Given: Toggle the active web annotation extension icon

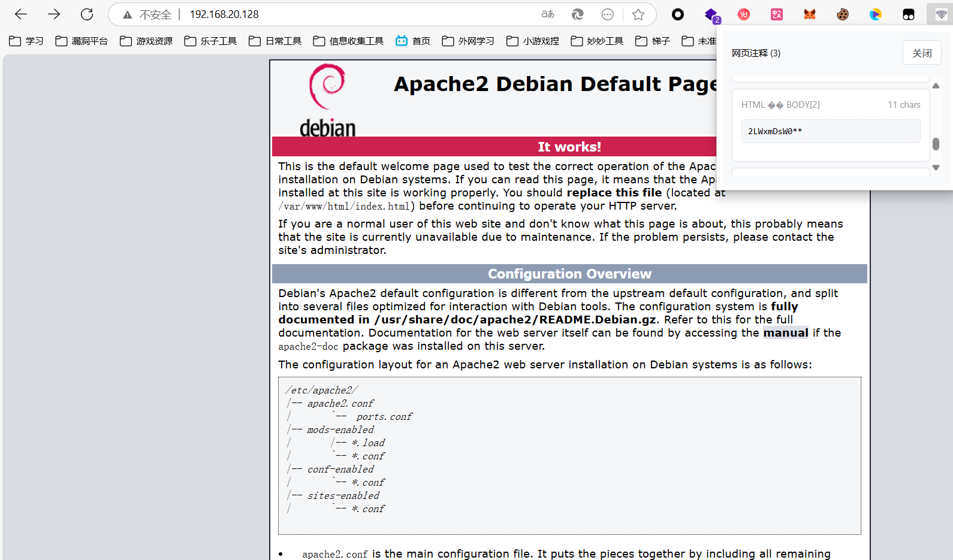Looking at the screenshot, I should click(x=941, y=14).
